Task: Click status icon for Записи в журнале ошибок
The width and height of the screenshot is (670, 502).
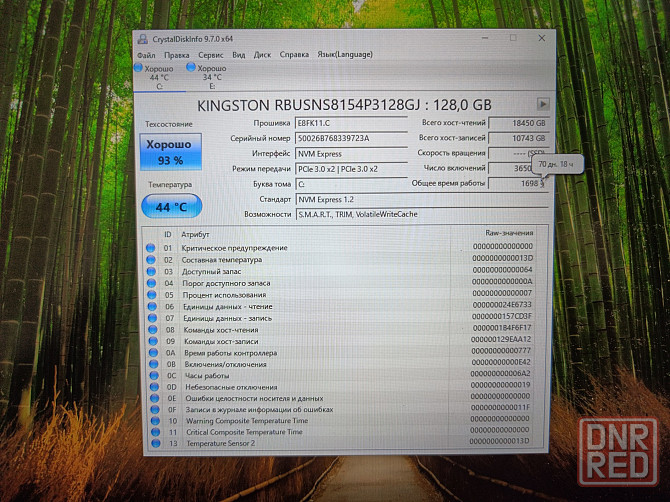Action: click(155, 409)
